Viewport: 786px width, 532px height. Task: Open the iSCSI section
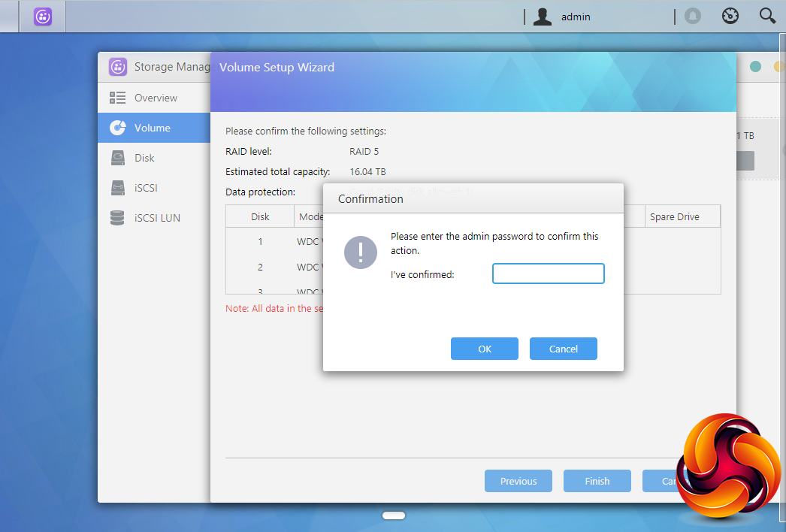click(154, 188)
